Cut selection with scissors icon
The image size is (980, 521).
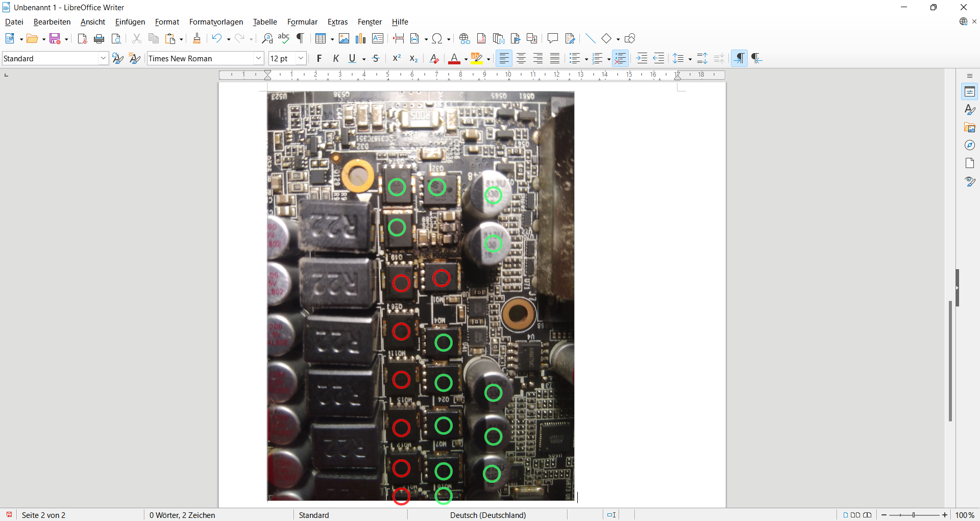click(136, 38)
